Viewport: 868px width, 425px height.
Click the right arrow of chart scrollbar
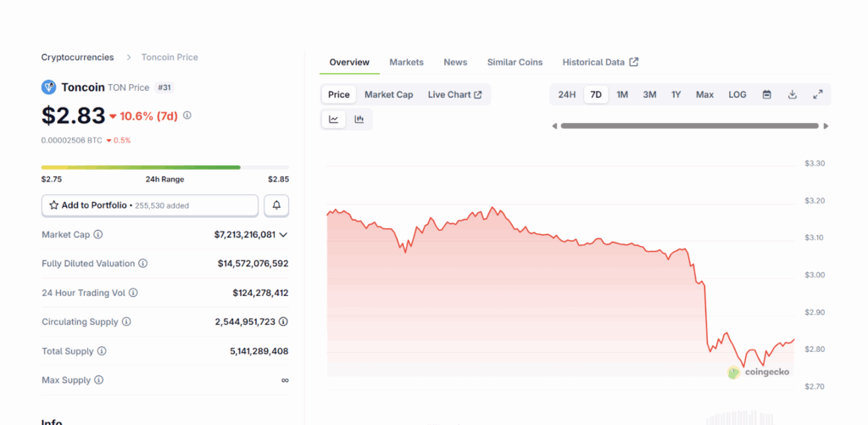[x=826, y=126]
